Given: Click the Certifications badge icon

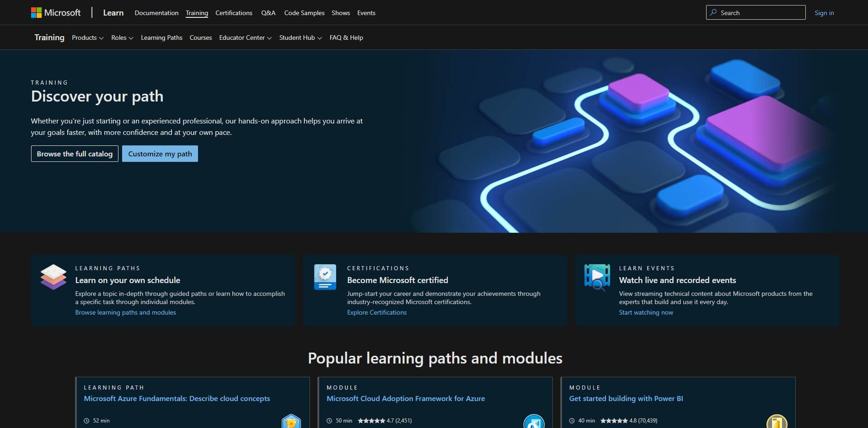Looking at the screenshot, I should pyautogui.click(x=325, y=277).
